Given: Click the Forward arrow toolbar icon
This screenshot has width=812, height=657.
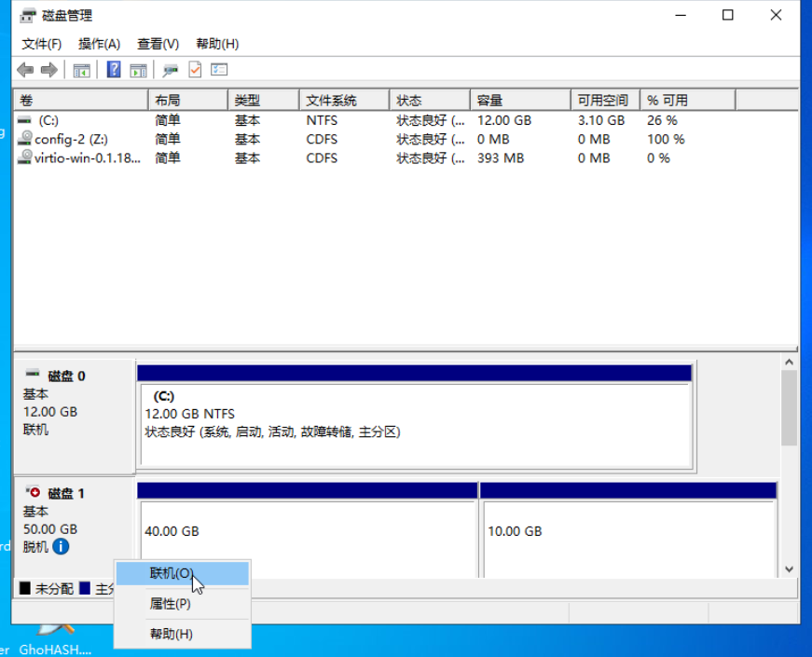Looking at the screenshot, I should click(x=49, y=70).
